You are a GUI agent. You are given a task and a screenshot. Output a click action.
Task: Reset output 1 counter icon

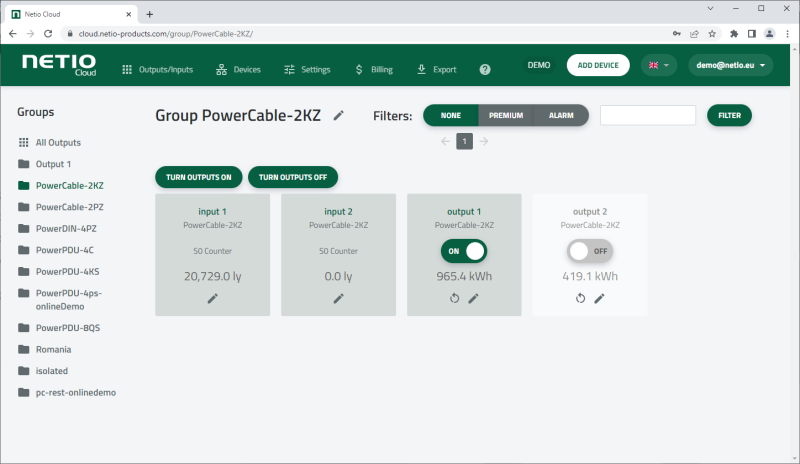click(455, 298)
